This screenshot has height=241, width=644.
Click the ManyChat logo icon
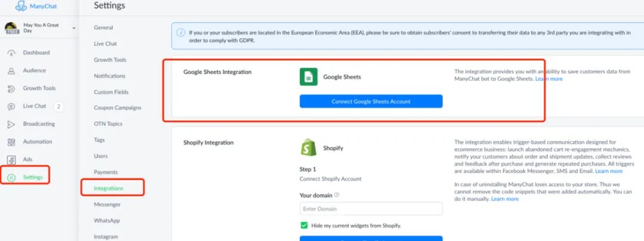(21, 6)
